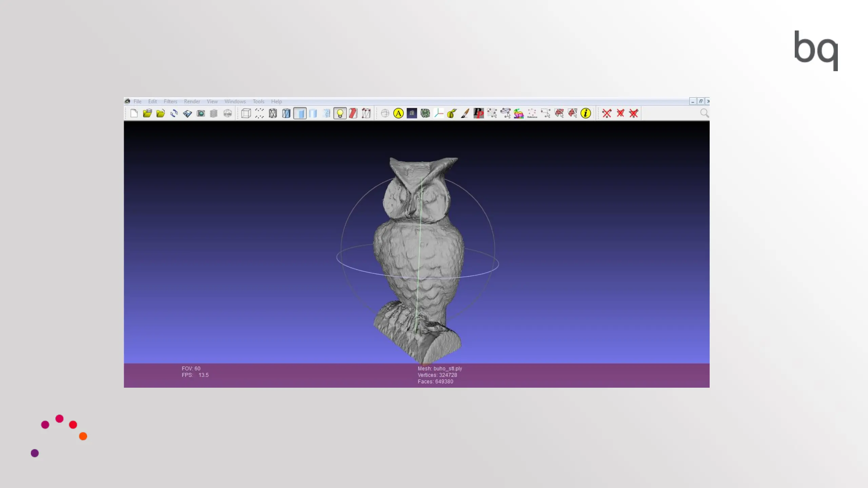Toggle bounding box render mode

[246, 113]
